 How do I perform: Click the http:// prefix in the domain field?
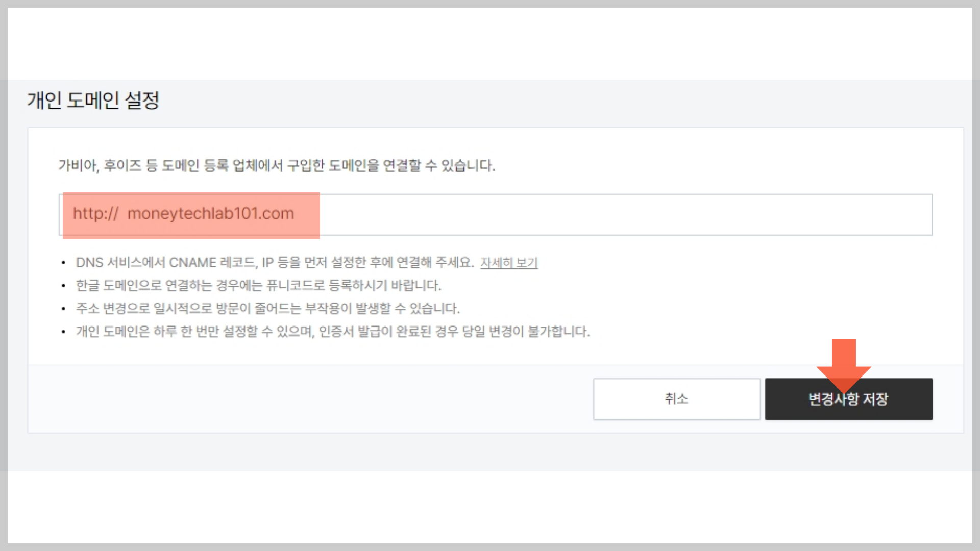(95, 213)
